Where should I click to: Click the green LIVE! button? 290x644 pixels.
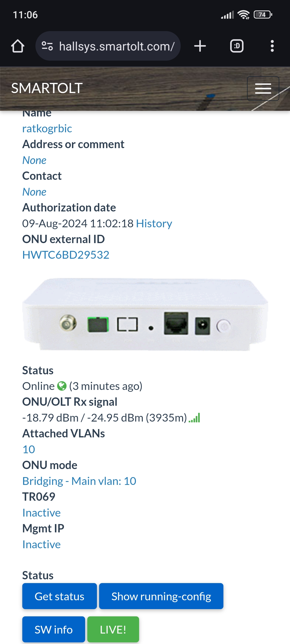[x=113, y=630]
